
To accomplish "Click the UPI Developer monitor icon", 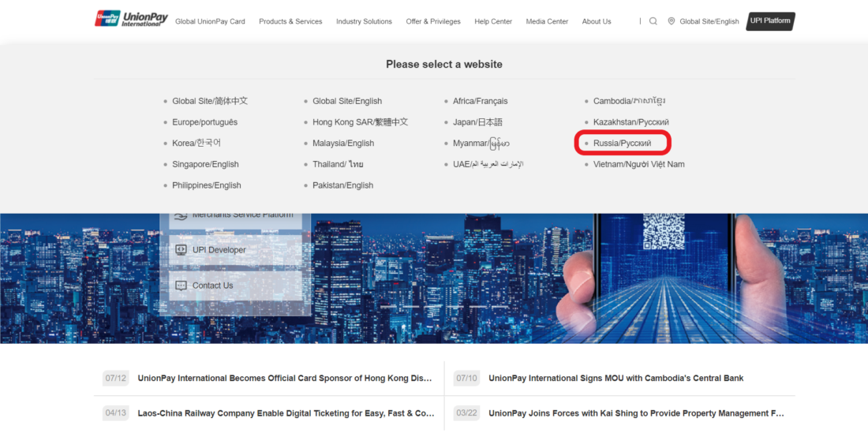I will [x=181, y=250].
